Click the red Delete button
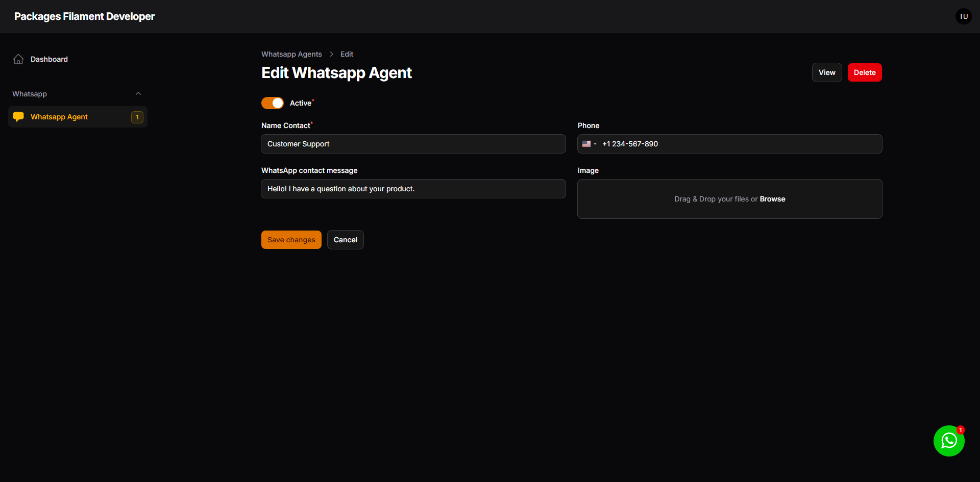The image size is (980, 482). click(x=865, y=72)
